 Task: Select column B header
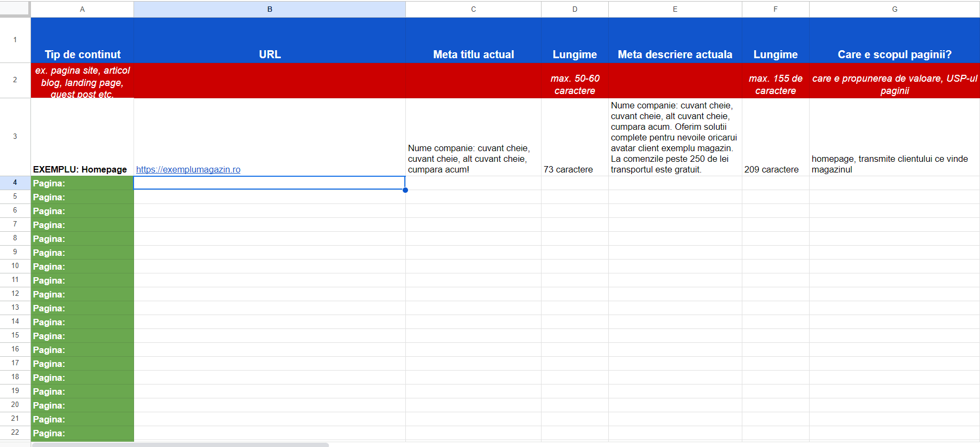coord(270,9)
